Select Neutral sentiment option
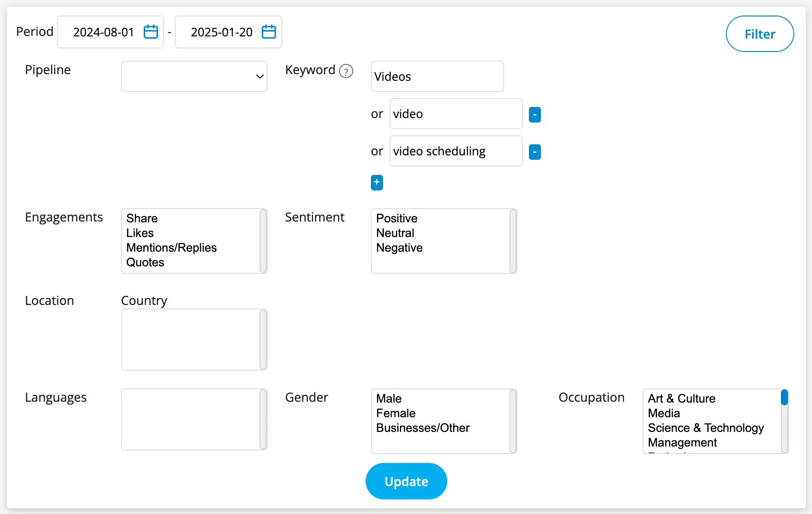812x514 pixels. (x=441, y=233)
